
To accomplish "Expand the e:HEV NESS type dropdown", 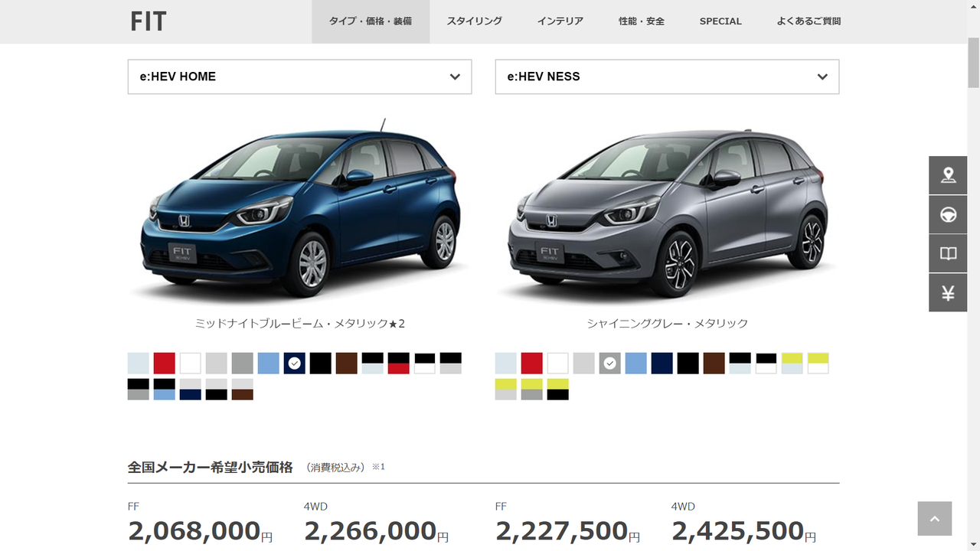I will [x=667, y=77].
